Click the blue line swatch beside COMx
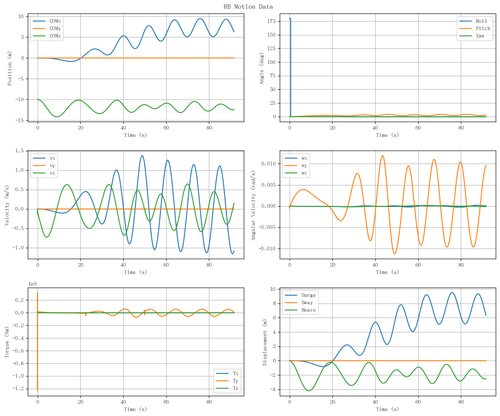 [x=39, y=21]
